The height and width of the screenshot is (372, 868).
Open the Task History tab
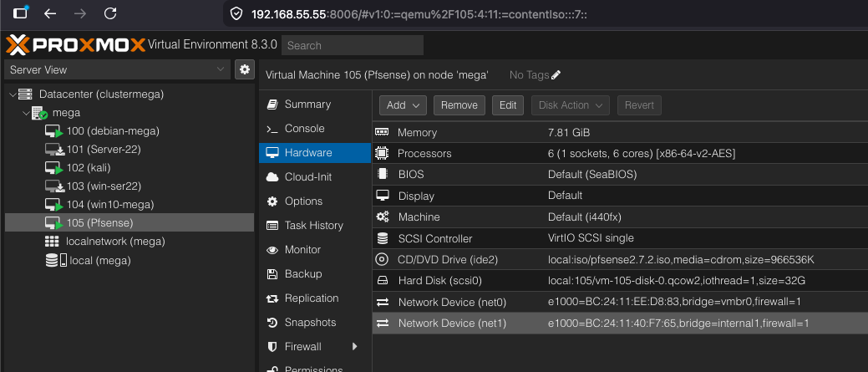[x=315, y=226]
